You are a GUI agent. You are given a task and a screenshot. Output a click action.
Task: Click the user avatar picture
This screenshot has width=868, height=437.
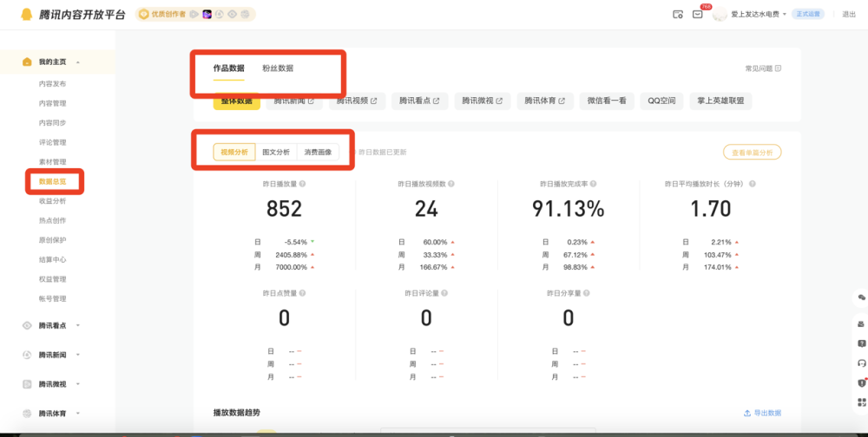720,15
